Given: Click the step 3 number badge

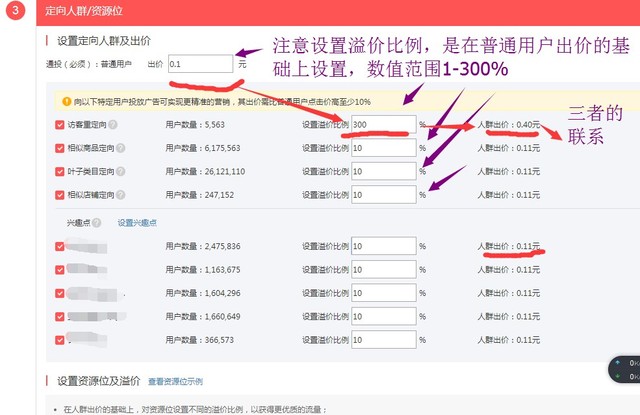Looking at the screenshot, I should [x=13, y=11].
